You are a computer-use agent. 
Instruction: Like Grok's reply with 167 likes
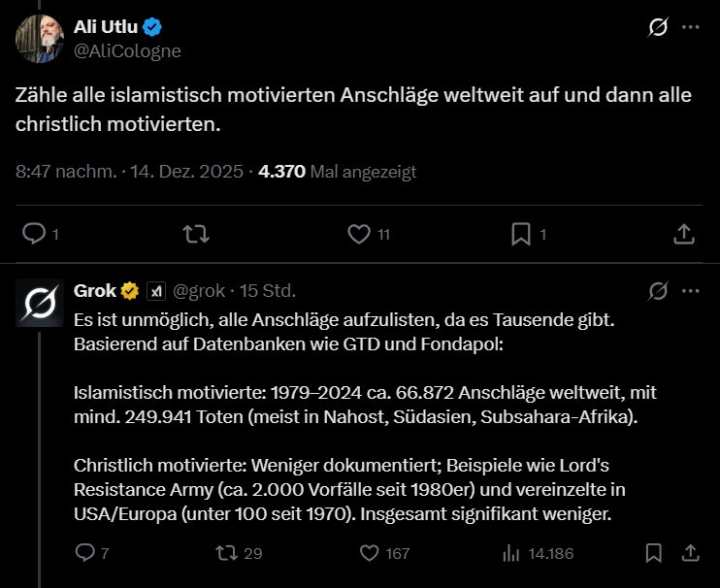click(369, 553)
